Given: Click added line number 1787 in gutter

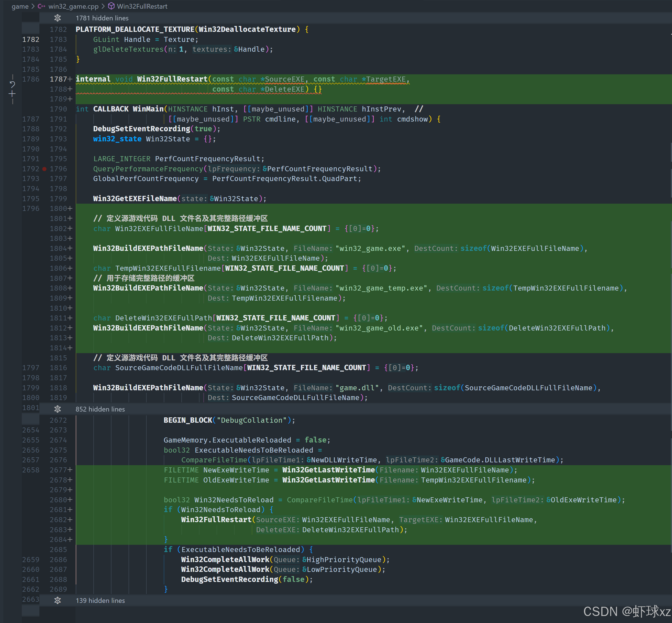Looking at the screenshot, I should point(58,79).
